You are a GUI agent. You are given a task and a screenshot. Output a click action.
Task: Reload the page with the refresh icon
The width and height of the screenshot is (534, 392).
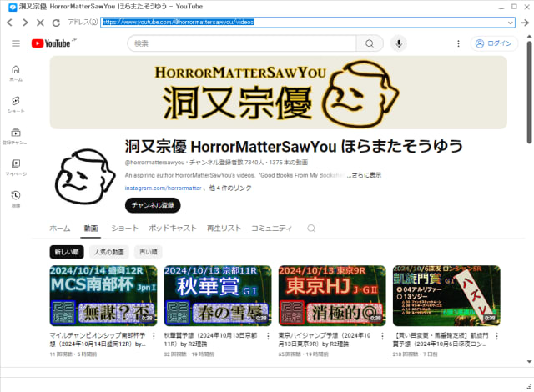[56, 23]
